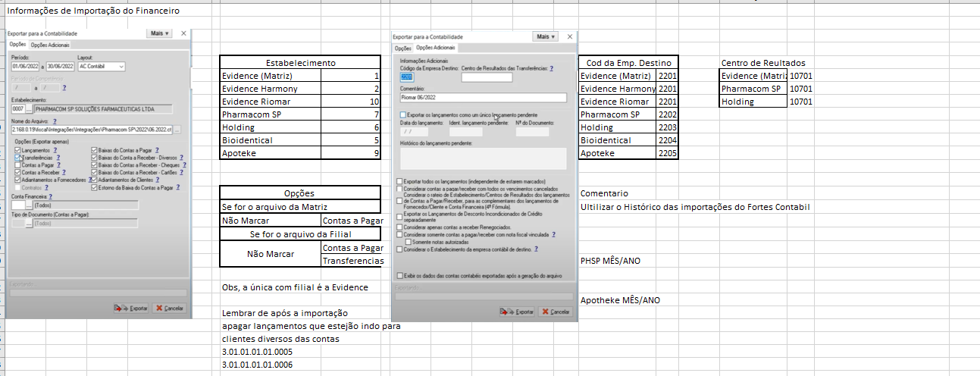Select 'PHSP MÊS/ANO' cell

click(x=612, y=261)
